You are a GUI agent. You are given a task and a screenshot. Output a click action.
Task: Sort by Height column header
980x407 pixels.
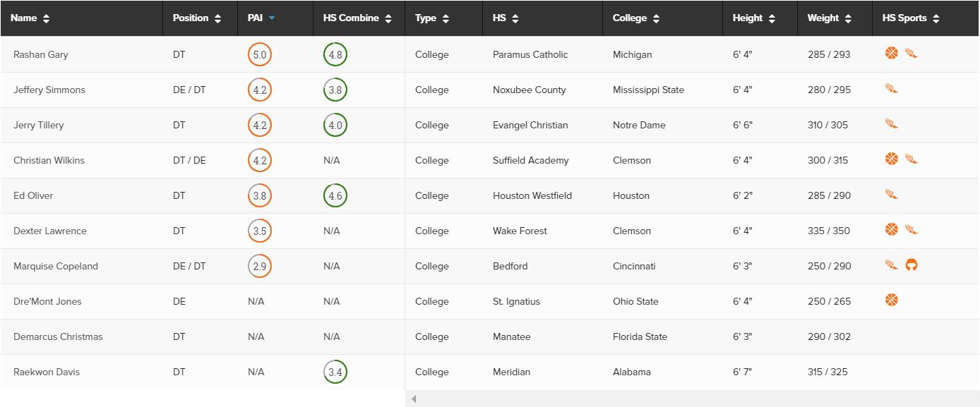754,18
